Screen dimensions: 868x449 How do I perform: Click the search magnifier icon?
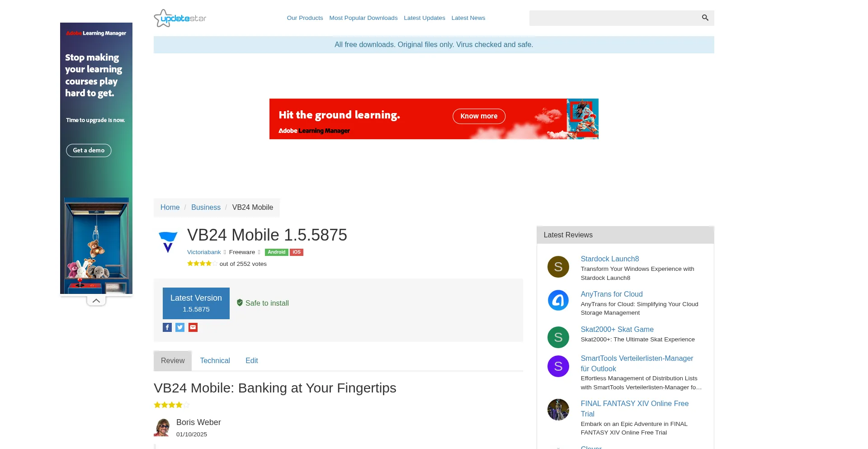click(705, 18)
